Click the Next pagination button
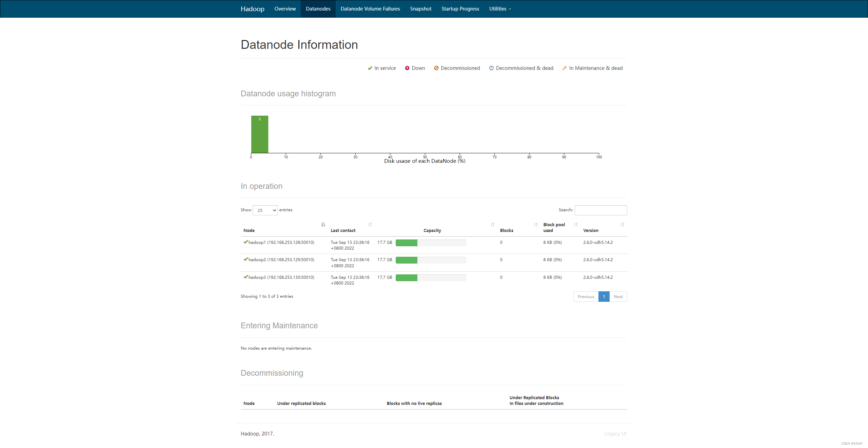This screenshot has width=868, height=448. (618, 297)
